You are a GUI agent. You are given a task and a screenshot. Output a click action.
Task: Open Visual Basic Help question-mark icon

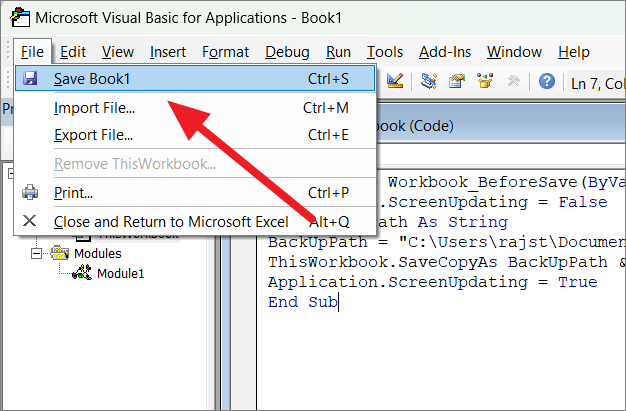pos(547,81)
